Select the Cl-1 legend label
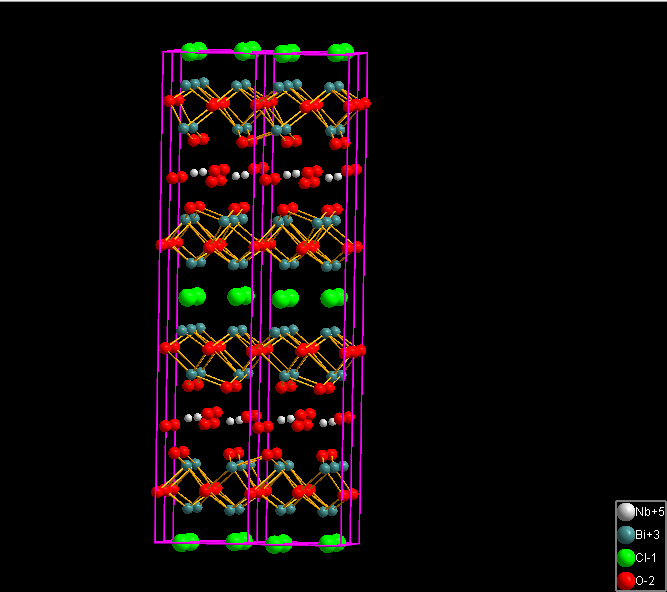667x592 pixels. pyautogui.click(x=646, y=558)
